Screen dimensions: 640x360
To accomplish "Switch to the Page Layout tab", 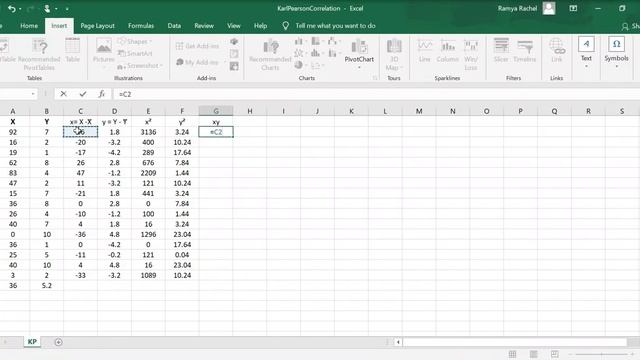I will pos(98,26).
